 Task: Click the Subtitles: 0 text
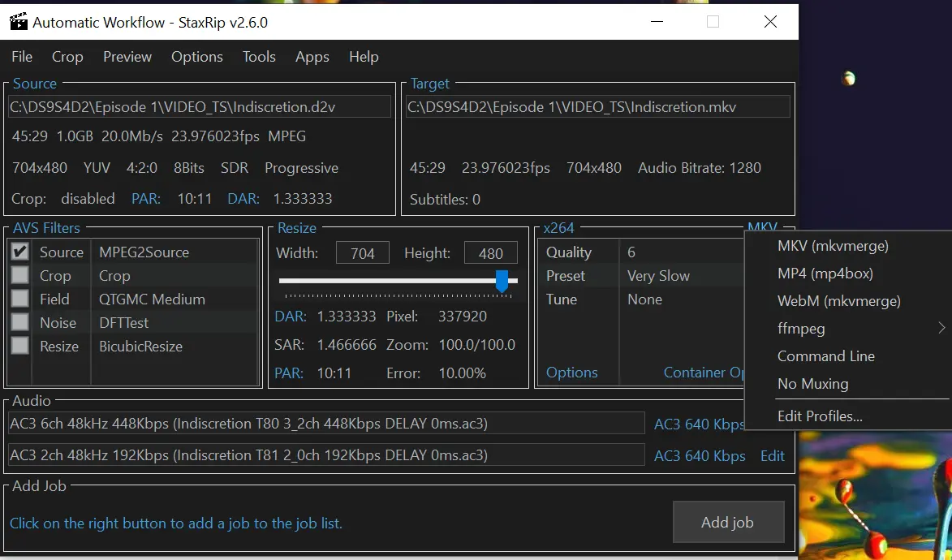coord(445,199)
